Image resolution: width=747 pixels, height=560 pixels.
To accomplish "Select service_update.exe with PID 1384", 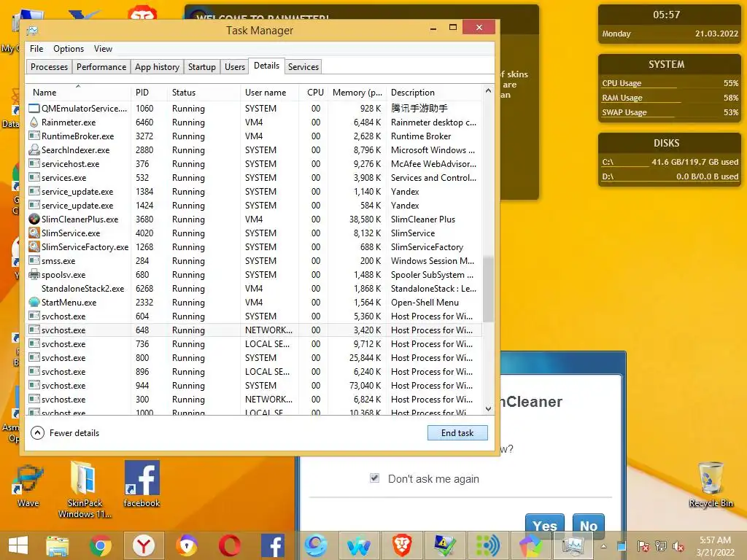I will (255, 192).
